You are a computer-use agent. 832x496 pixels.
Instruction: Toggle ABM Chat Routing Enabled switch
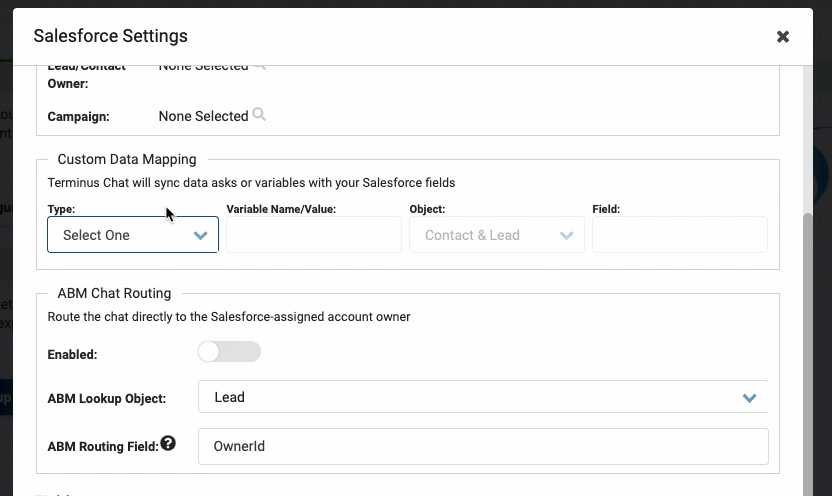229,352
